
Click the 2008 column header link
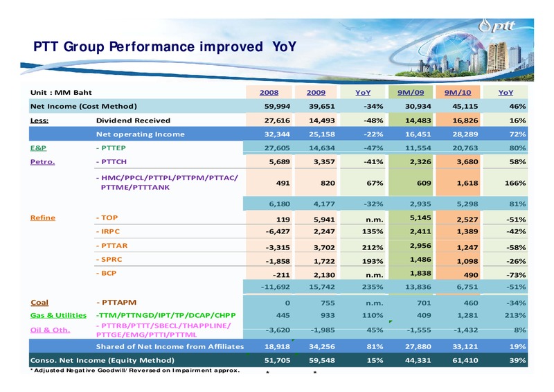(269, 93)
